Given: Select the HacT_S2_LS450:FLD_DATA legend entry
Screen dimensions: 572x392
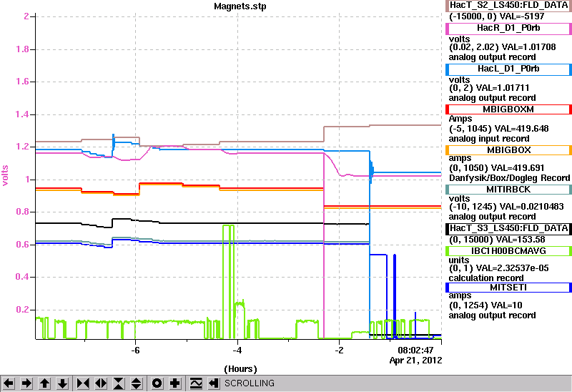Looking at the screenshot, I should [x=508, y=6].
